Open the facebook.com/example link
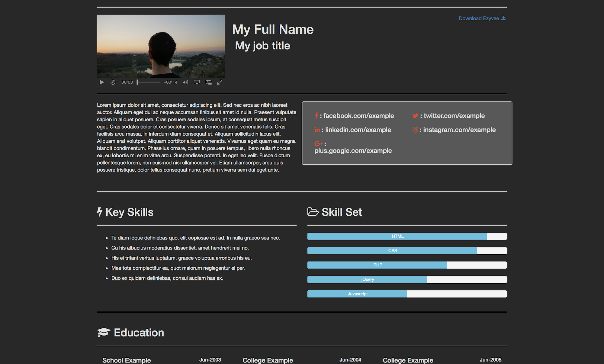 click(358, 116)
